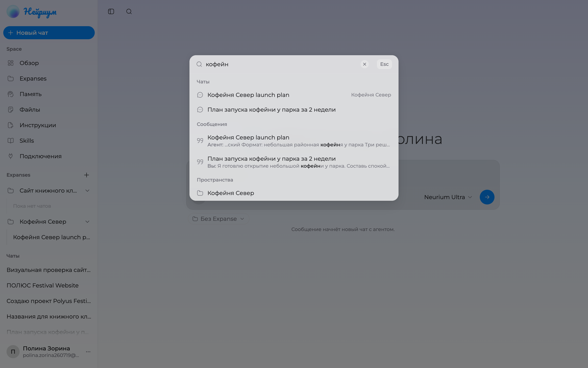Viewport: 588px width, 368px height.
Task: Click the Кофейня Север space tag on first result
Action: tap(371, 95)
